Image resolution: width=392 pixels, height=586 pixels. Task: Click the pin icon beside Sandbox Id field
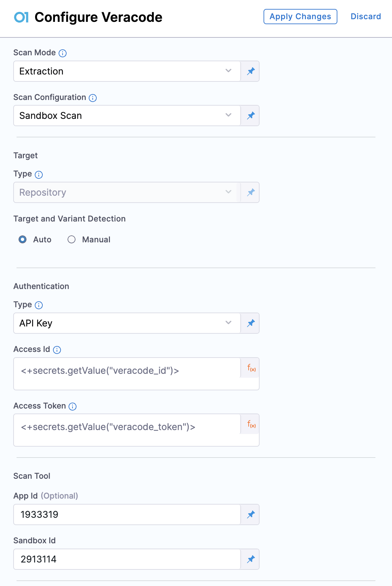[x=251, y=559]
